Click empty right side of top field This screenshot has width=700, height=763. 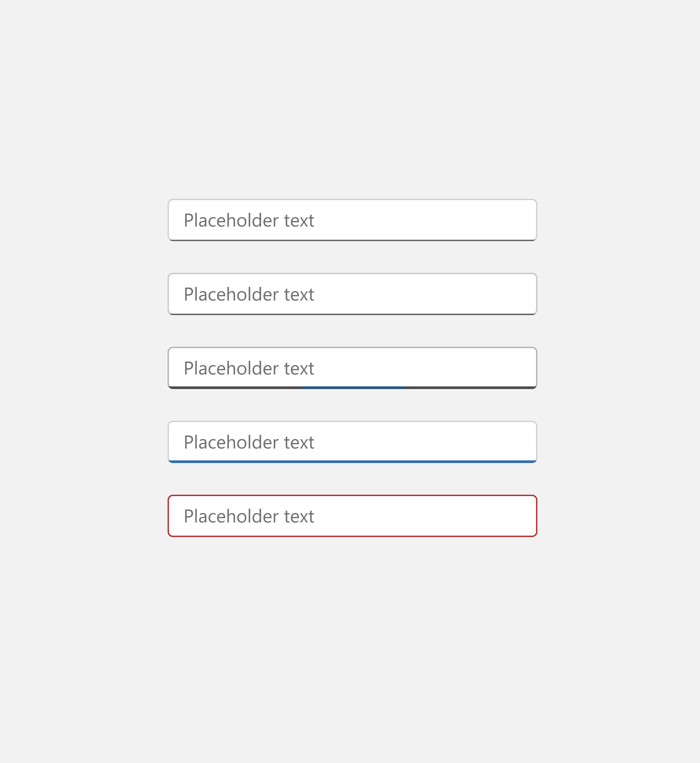coord(455,220)
